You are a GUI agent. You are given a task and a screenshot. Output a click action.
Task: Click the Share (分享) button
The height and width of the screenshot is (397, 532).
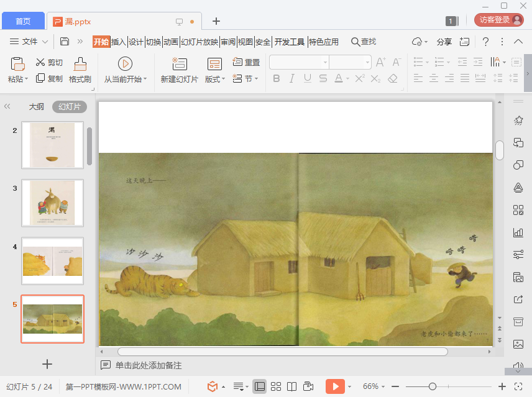click(x=444, y=42)
